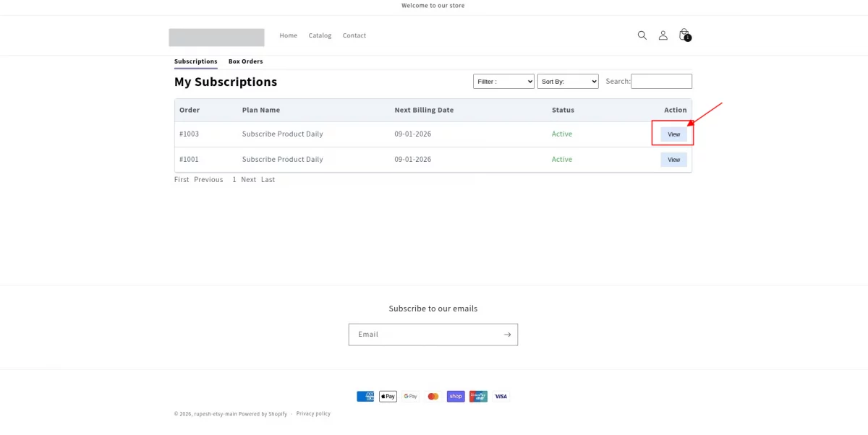Image resolution: width=868 pixels, height=435 pixels.
Task: Open the search magnifier icon in header
Action: [642, 35]
